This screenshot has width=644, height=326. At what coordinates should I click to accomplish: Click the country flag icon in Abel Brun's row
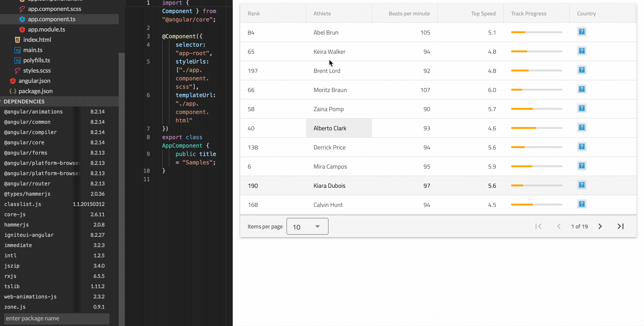point(582,32)
